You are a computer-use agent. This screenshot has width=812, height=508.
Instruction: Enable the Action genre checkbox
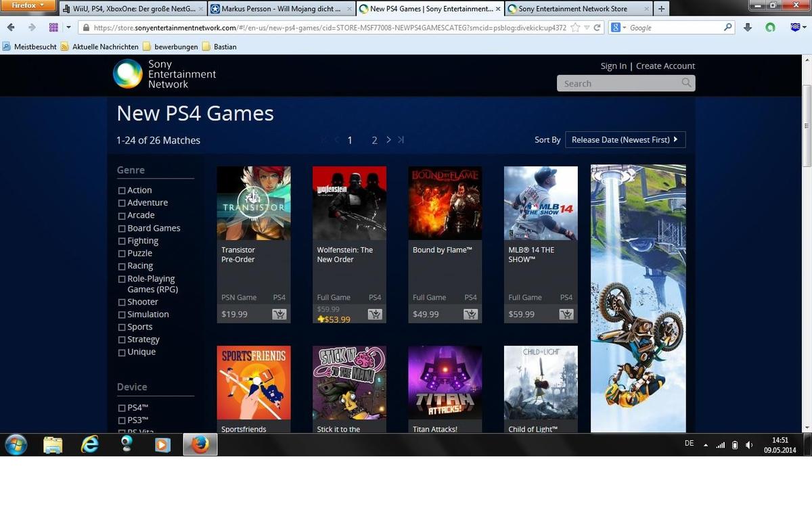tap(122, 191)
